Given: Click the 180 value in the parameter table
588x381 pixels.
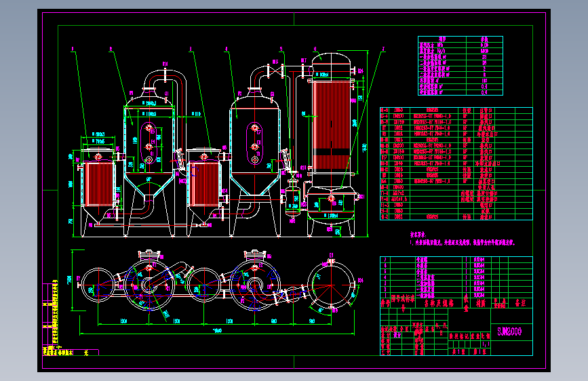Looking at the screenshot, I should click(484, 81).
